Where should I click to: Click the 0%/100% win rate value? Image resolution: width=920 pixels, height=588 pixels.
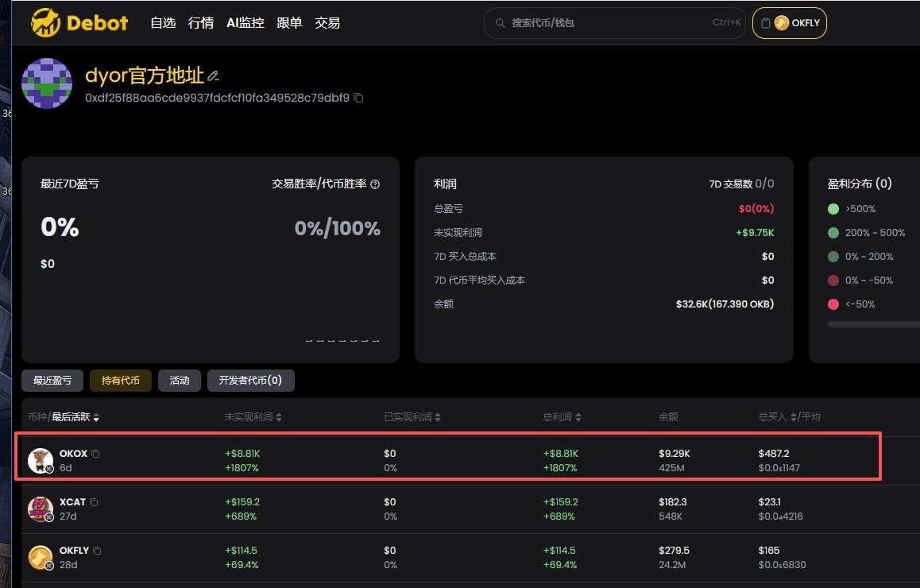point(338,228)
